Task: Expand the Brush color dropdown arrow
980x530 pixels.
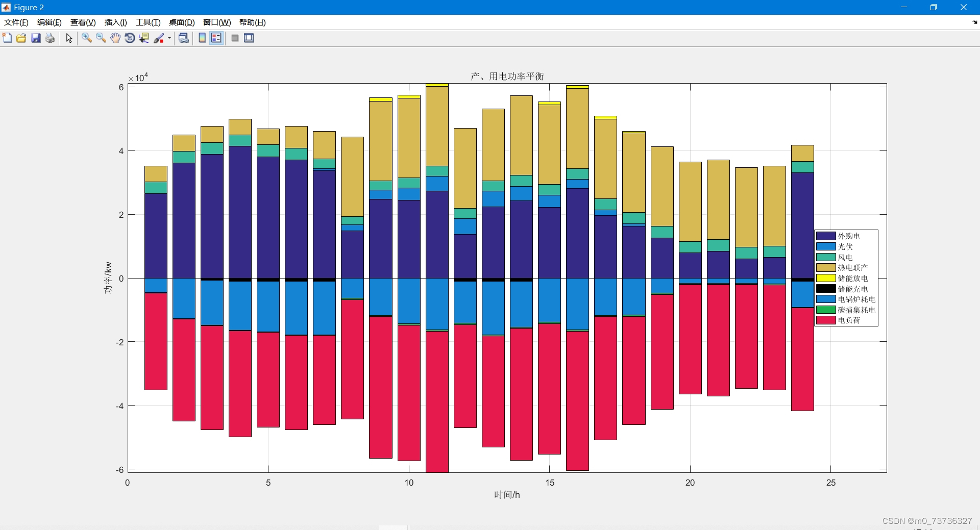Action: pyautogui.click(x=169, y=38)
